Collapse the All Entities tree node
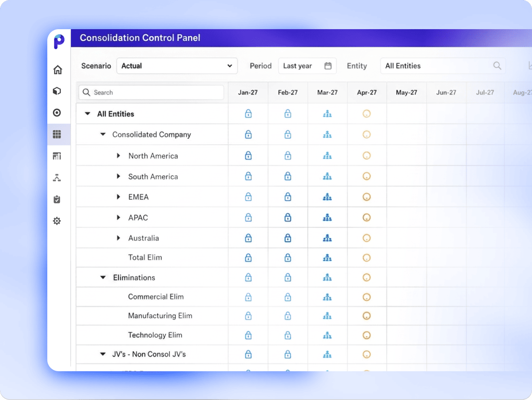532x400 pixels. click(x=87, y=114)
